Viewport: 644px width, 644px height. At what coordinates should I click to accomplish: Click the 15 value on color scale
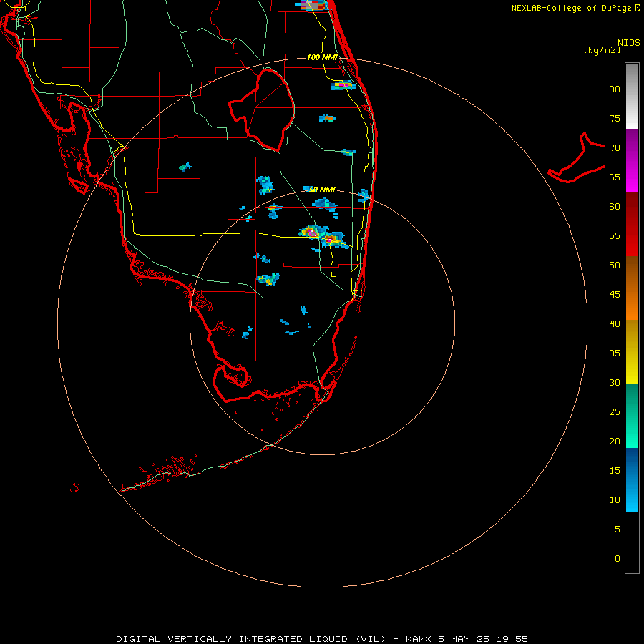click(615, 471)
